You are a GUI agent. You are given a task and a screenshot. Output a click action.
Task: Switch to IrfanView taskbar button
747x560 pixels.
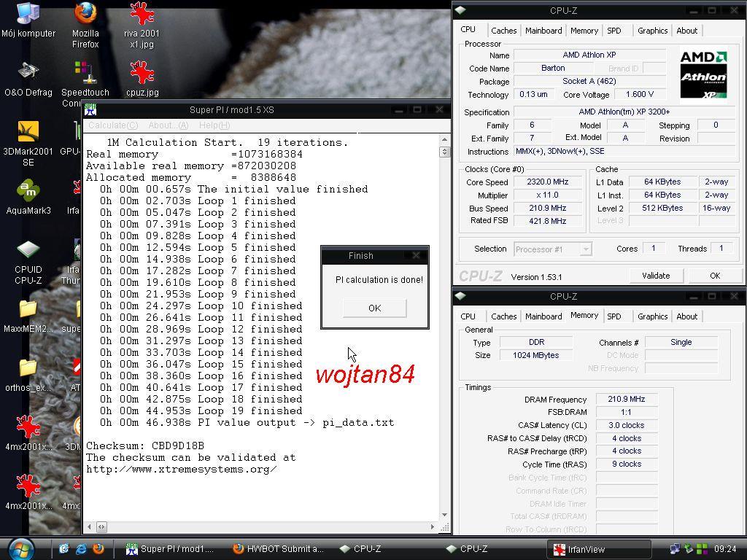pyautogui.click(x=599, y=549)
